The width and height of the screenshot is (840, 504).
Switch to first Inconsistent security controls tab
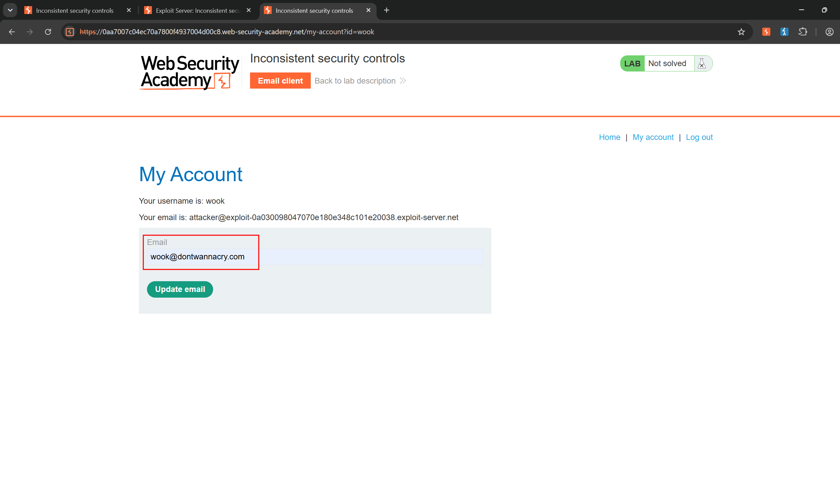73,10
